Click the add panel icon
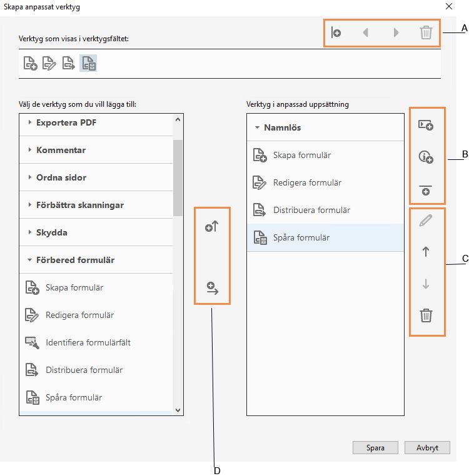Viewport: 469px width, 476px height. [x=426, y=125]
